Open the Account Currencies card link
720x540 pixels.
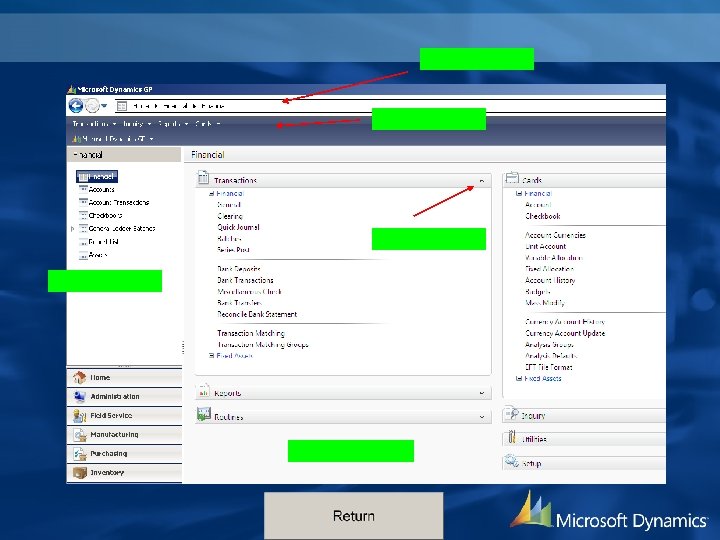[x=555, y=235]
